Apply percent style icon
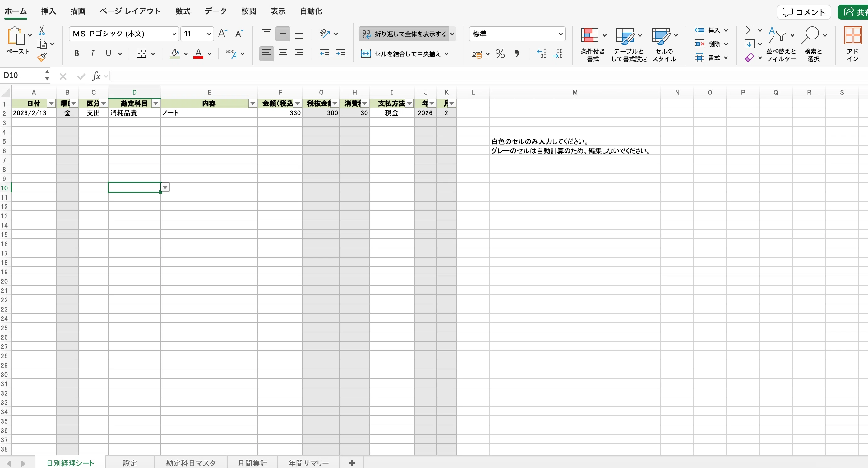The width and height of the screenshot is (868, 468). (x=500, y=54)
